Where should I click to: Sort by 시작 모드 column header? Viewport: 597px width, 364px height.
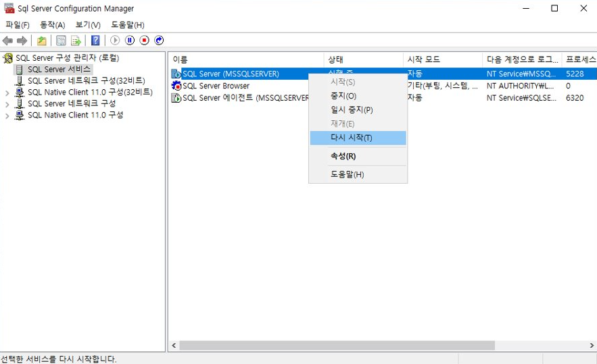click(443, 59)
